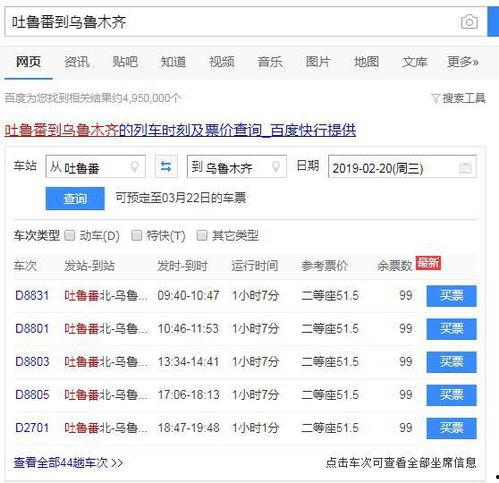499x483 pixels.
Task: Click the funnel icon for 搜索工具
Action: (435, 98)
